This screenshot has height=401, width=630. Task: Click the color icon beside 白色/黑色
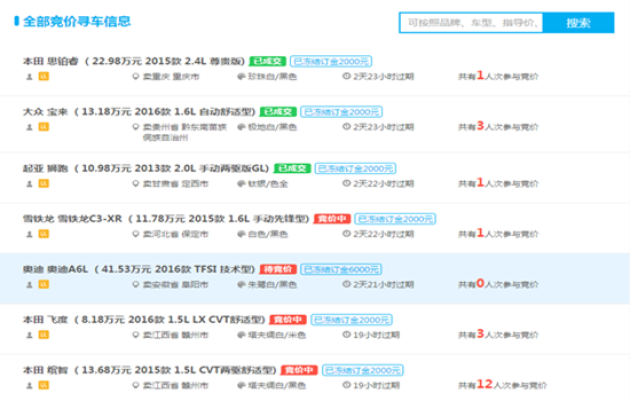coord(241,234)
